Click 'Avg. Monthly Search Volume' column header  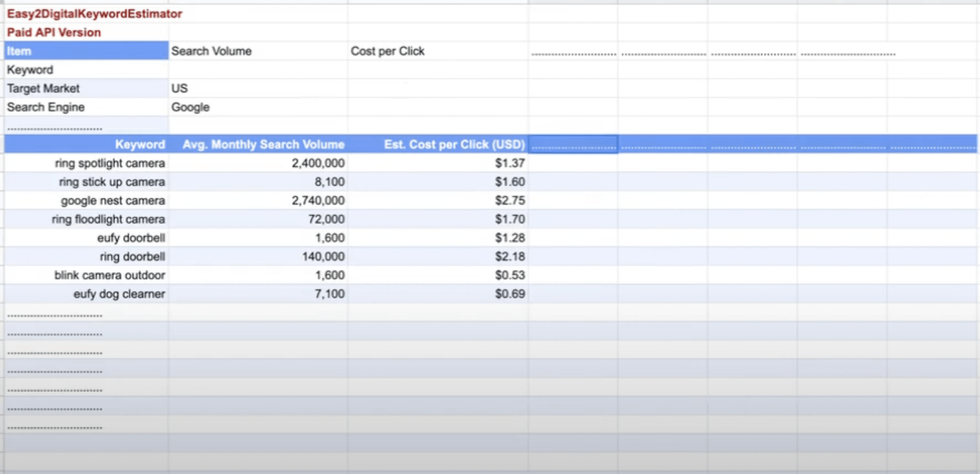[x=258, y=145]
